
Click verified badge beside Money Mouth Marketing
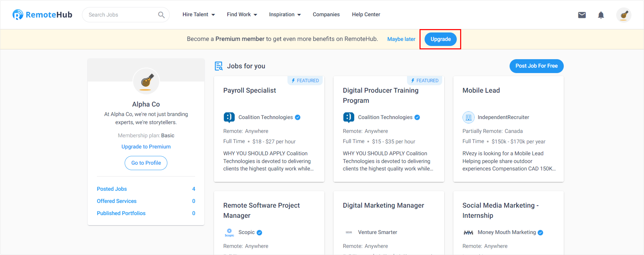pyautogui.click(x=540, y=233)
